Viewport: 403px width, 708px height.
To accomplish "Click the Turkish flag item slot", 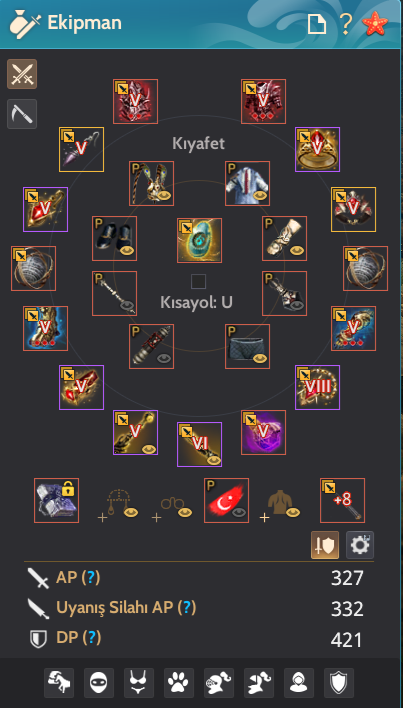I will tap(226, 500).
